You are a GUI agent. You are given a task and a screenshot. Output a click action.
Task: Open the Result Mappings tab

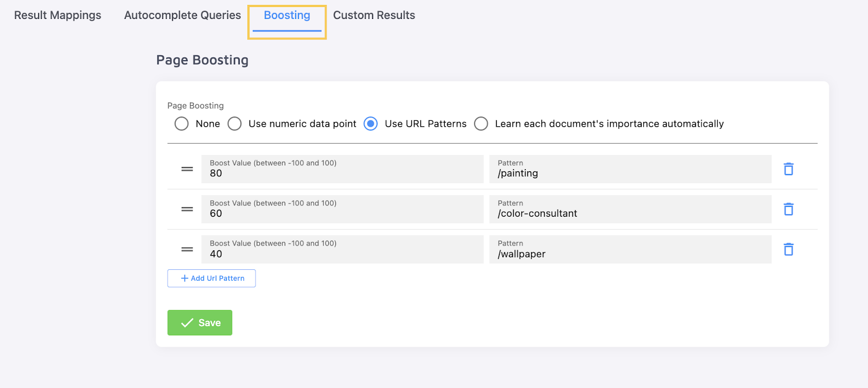[58, 15]
